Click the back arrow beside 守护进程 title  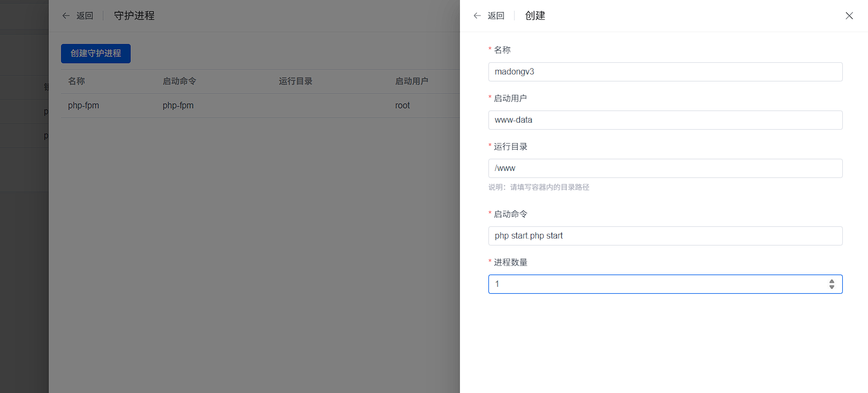click(66, 16)
